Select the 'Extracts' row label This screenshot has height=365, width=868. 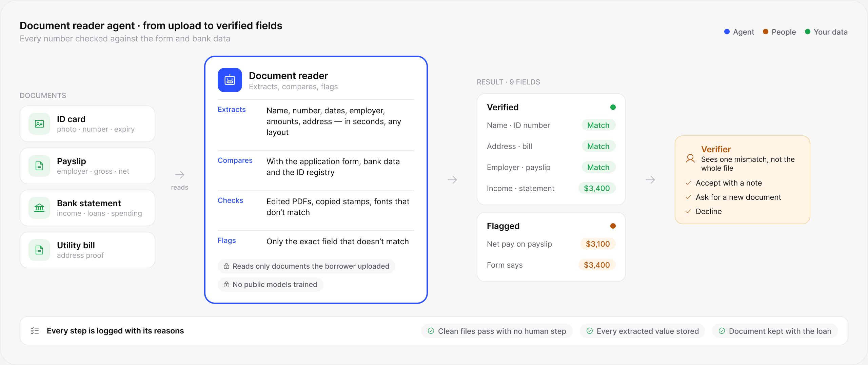232,110
